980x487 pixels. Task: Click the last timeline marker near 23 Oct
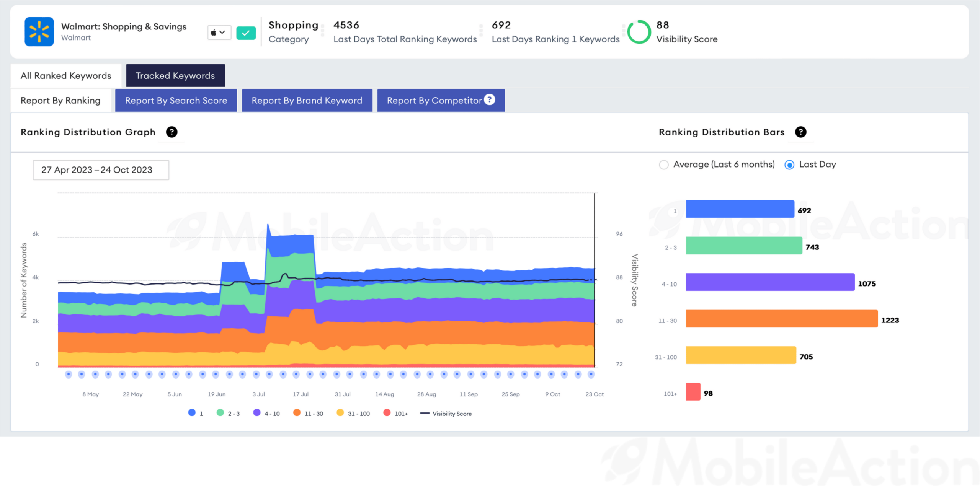(591, 374)
